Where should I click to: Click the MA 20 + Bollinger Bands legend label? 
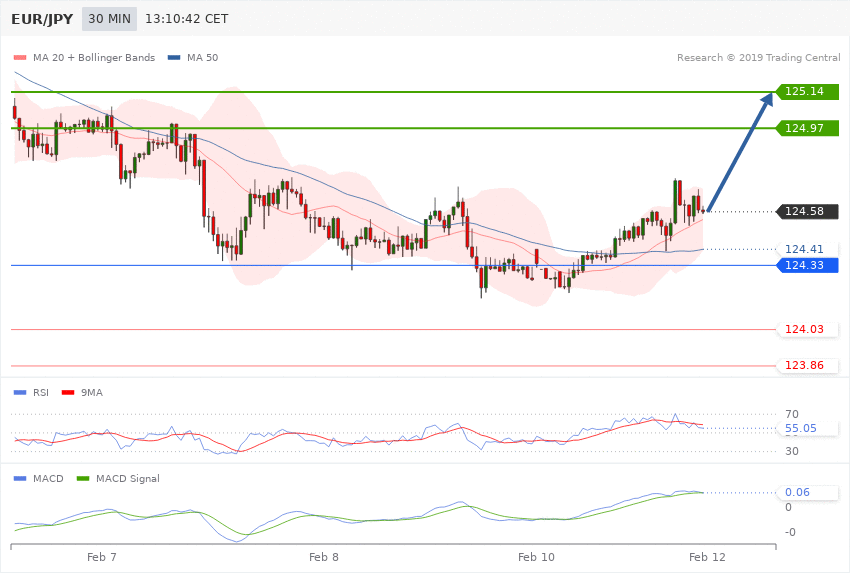coord(94,57)
